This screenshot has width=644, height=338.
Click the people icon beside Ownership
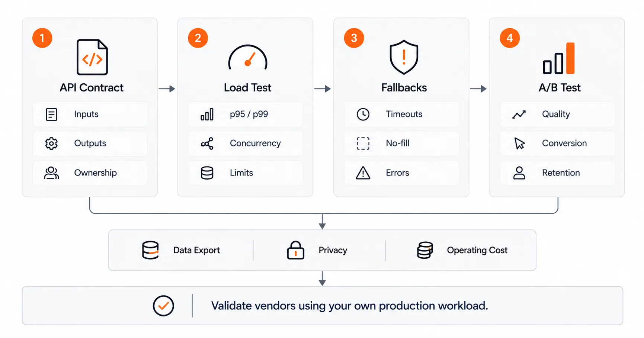(51, 173)
